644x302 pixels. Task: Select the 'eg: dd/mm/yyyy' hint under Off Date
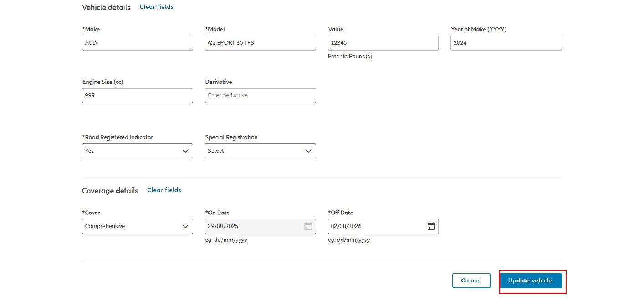(x=349, y=240)
